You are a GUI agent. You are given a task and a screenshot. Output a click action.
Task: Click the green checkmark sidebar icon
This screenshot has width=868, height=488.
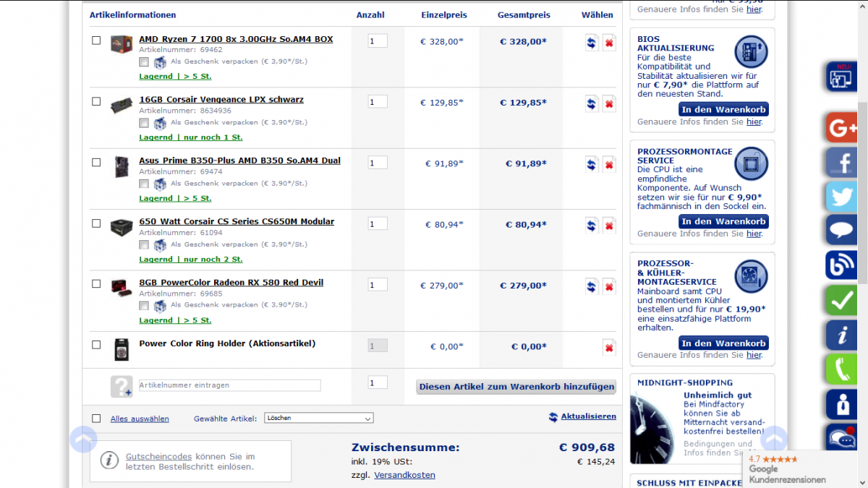coord(842,300)
